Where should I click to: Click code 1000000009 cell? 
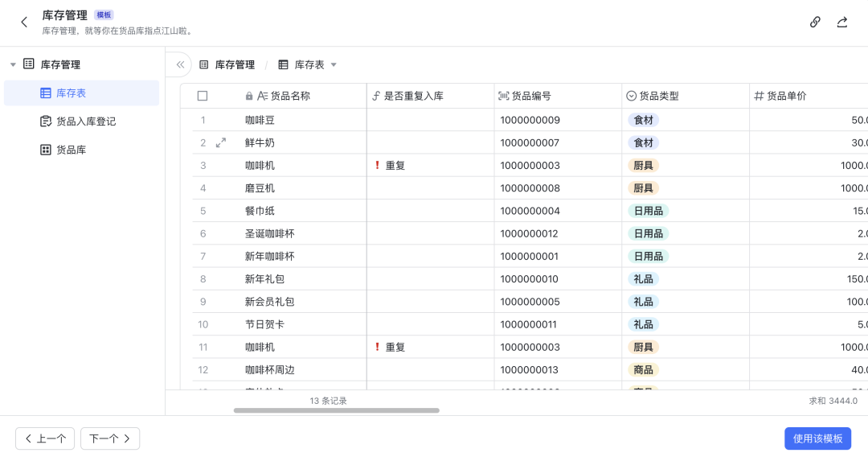[558, 120]
